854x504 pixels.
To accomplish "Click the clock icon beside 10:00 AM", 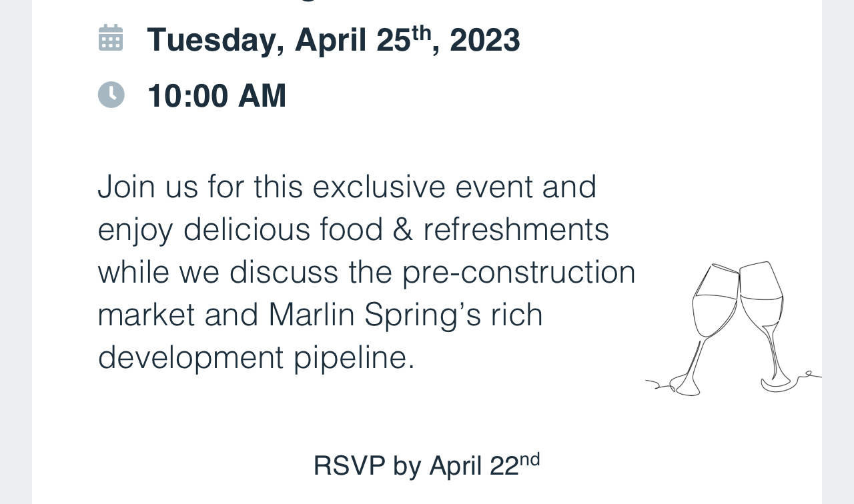I will tap(111, 95).
